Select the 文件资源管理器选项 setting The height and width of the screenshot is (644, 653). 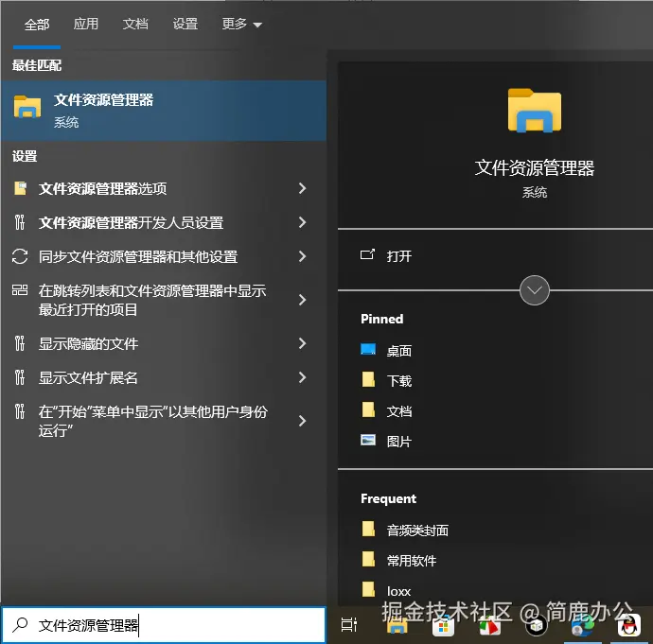(x=164, y=188)
